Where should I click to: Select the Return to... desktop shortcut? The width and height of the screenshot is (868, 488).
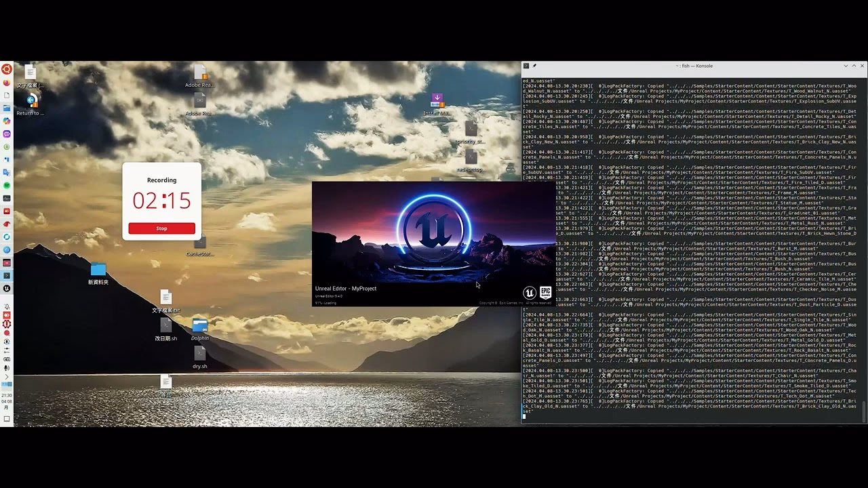click(31, 105)
